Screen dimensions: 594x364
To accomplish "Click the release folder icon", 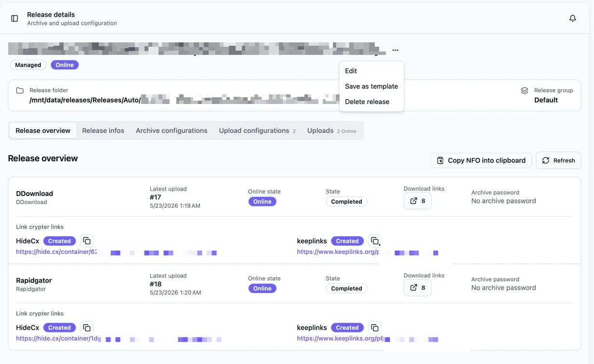I will (x=20, y=91).
